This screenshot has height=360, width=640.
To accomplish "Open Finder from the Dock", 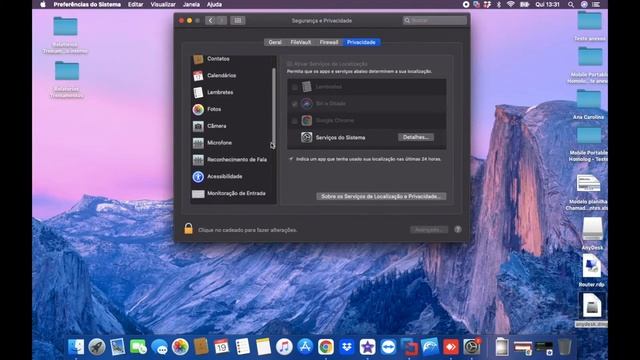I will (x=76, y=347).
